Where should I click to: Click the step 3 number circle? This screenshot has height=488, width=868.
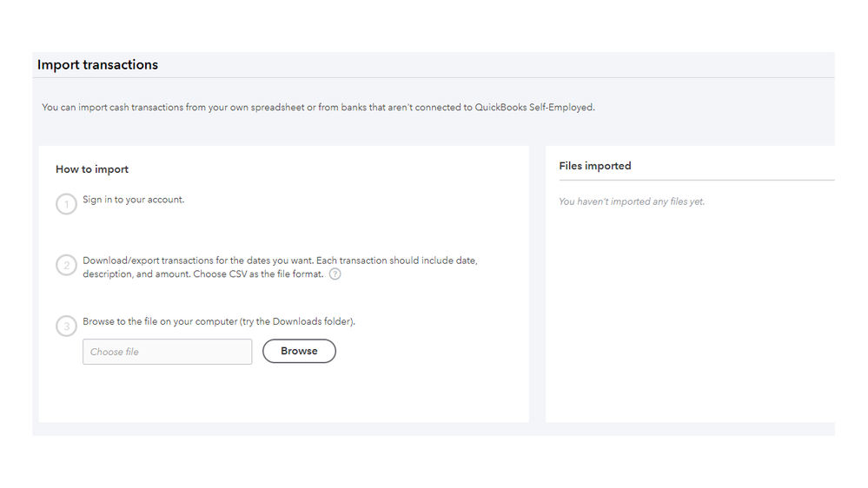(66, 326)
